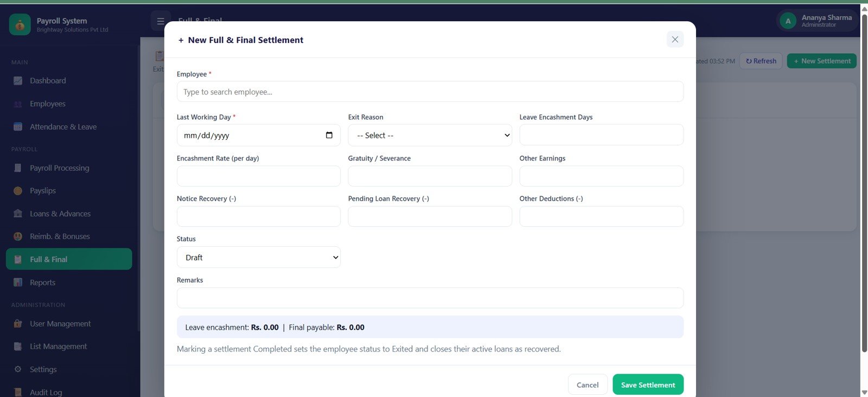Open Reports section

pos(69,283)
